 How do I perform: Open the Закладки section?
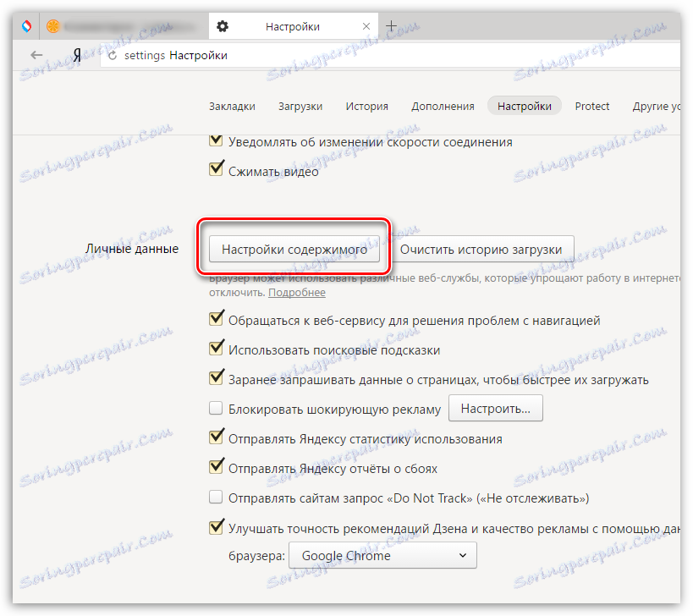(232, 106)
